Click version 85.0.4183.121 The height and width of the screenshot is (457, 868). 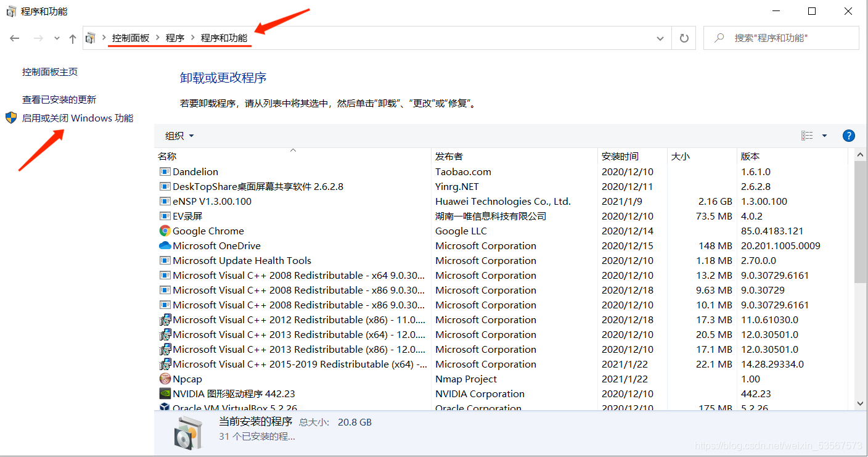[x=772, y=231]
